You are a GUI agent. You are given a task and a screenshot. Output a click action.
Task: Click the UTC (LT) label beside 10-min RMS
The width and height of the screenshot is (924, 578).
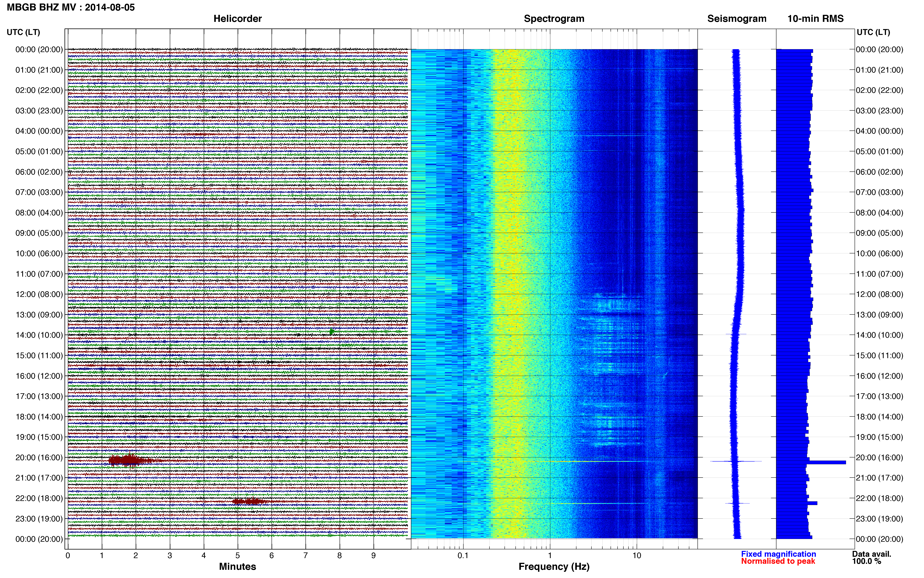click(873, 32)
